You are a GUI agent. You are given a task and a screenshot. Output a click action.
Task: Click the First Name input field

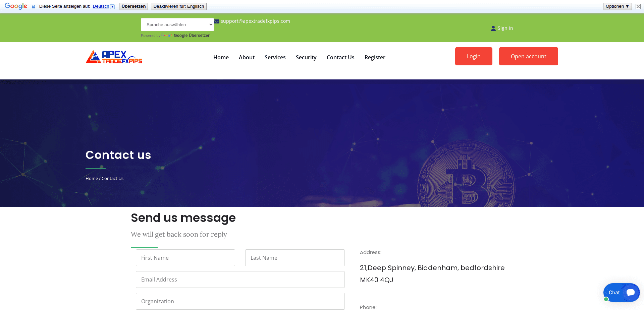[x=185, y=258]
